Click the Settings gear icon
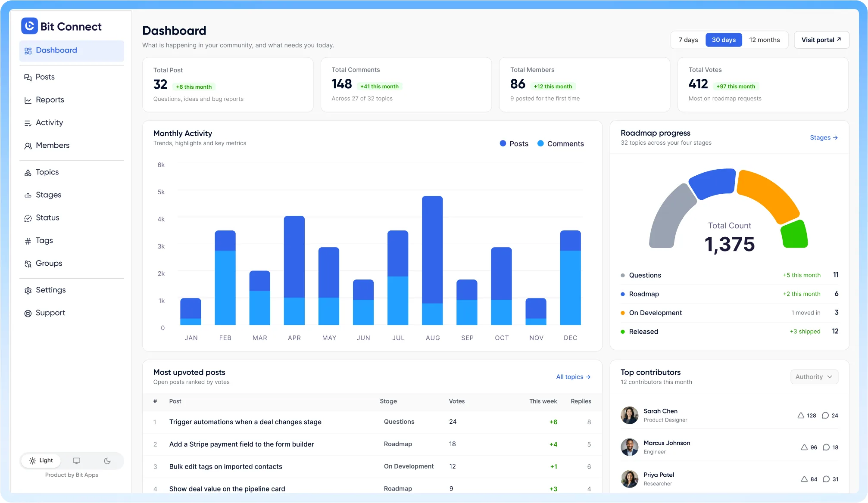Viewport: 868px width, 503px height. coord(28,291)
